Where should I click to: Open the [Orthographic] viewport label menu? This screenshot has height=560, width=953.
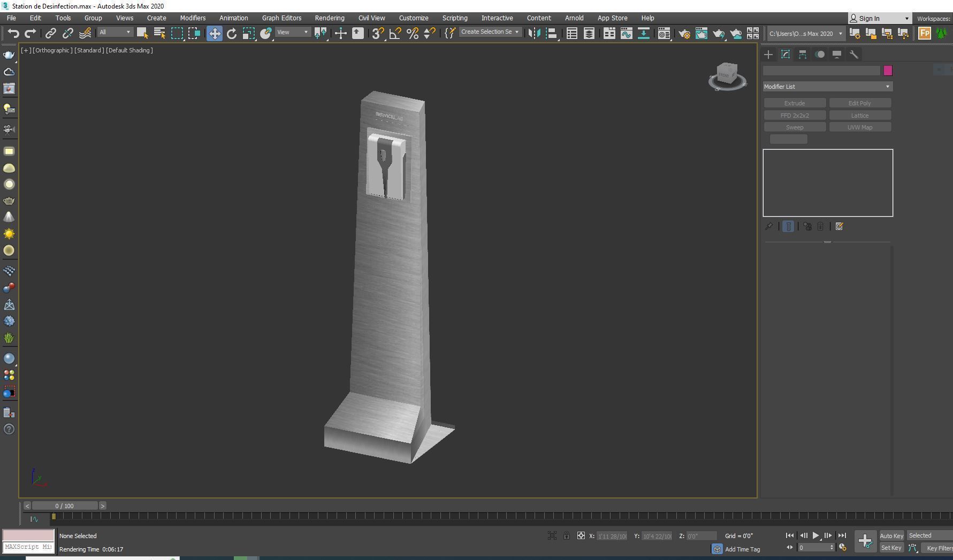coord(52,50)
